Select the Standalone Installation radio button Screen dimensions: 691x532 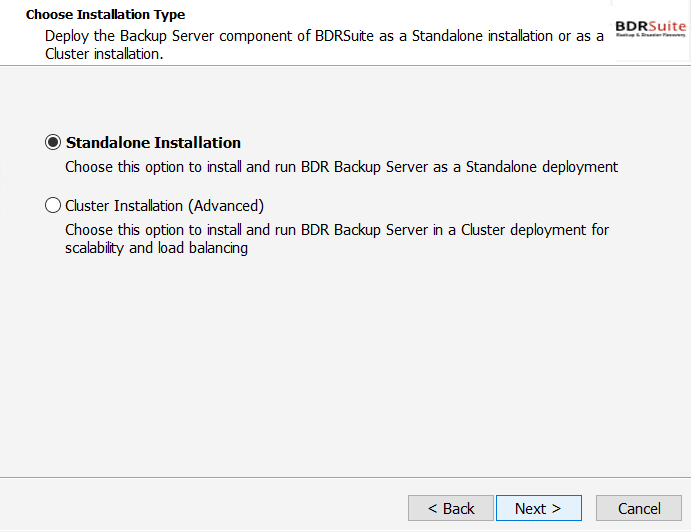pyautogui.click(x=53, y=142)
